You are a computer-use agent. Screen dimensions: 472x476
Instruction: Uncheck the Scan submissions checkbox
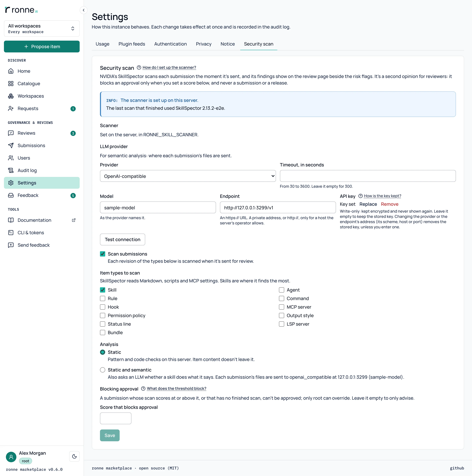tap(103, 254)
